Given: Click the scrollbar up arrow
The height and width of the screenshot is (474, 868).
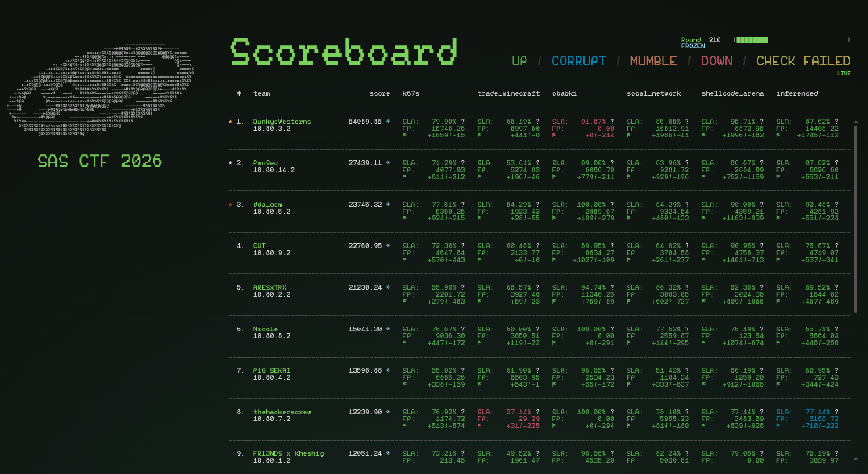Looking at the screenshot, I should point(855,122).
